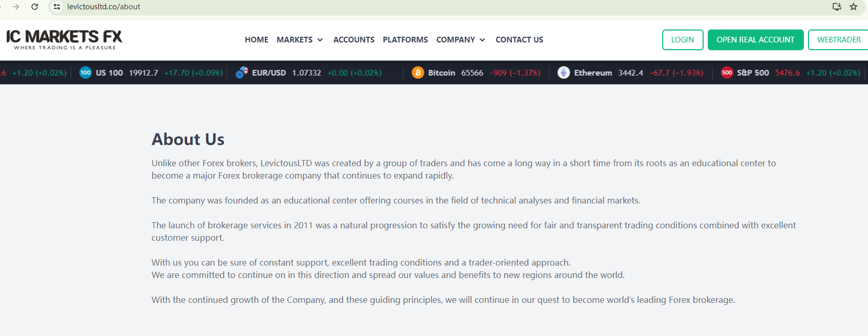Click the install app icon in address bar
The width and height of the screenshot is (868, 336).
tap(836, 7)
